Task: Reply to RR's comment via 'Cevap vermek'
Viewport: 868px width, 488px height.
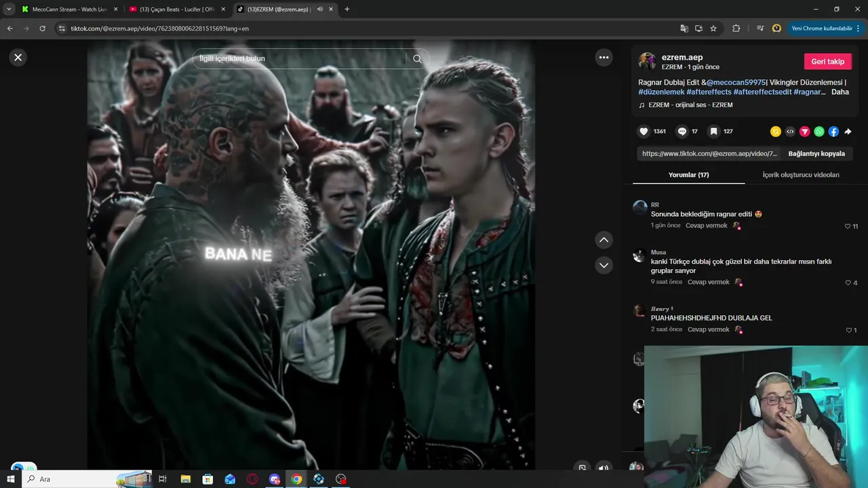Action: point(706,226)
